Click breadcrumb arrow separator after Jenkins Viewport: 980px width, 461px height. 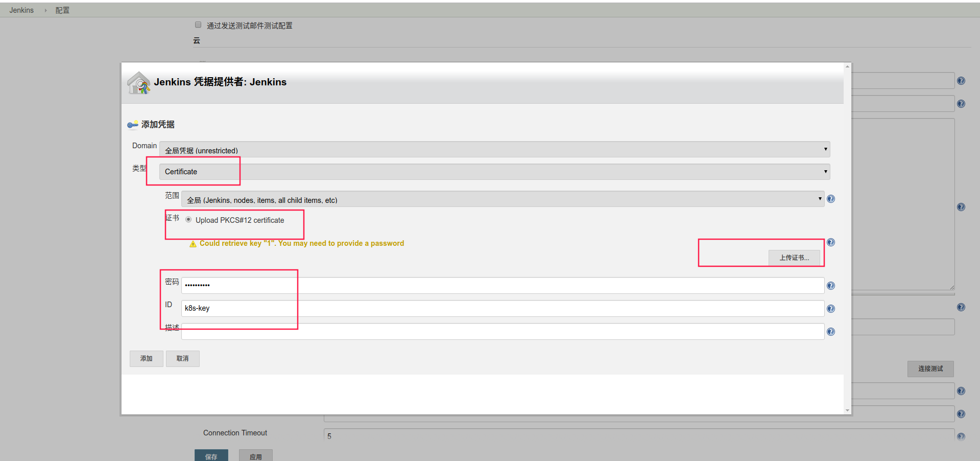click(x=45, y=10)
